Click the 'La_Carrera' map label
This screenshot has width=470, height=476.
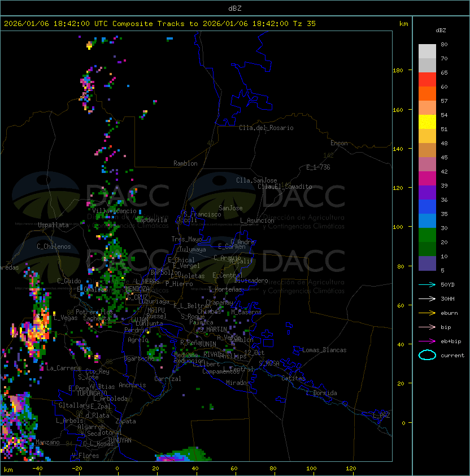pos(63,368)
